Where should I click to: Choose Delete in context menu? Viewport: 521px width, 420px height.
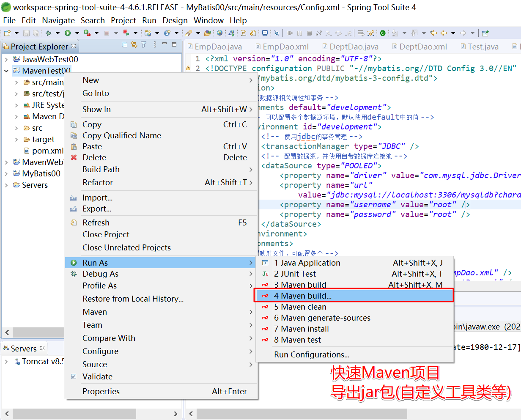pos(161,157)
